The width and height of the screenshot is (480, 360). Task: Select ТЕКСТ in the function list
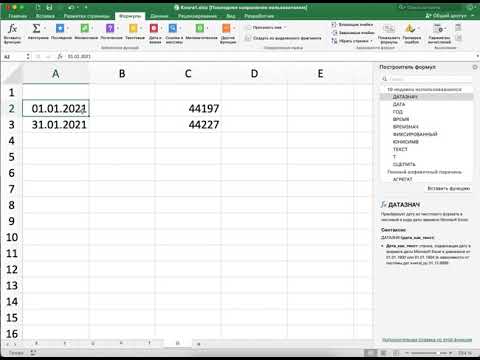[427, 149]
